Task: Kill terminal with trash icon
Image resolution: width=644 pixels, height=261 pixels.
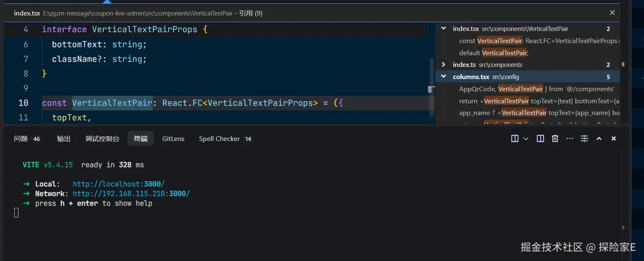Action: [x=555, y=138]
